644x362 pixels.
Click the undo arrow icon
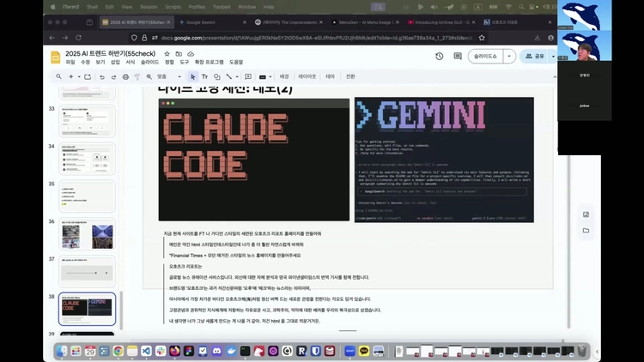coord(102,76)
